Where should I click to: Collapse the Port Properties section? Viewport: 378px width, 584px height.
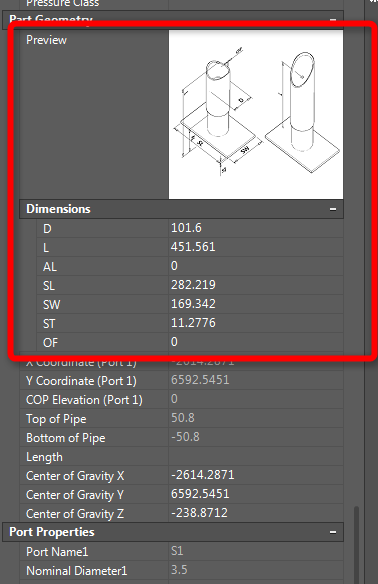coord(333,532)
